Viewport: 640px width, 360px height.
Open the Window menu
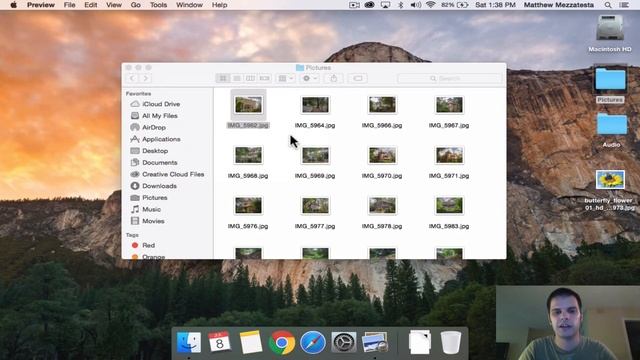(x=189, y=5)
